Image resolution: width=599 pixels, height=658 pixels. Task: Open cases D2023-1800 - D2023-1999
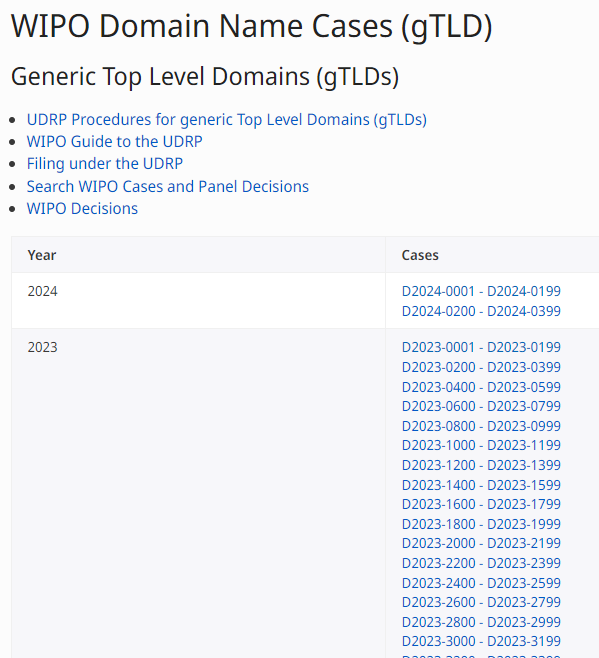[481, 524]
